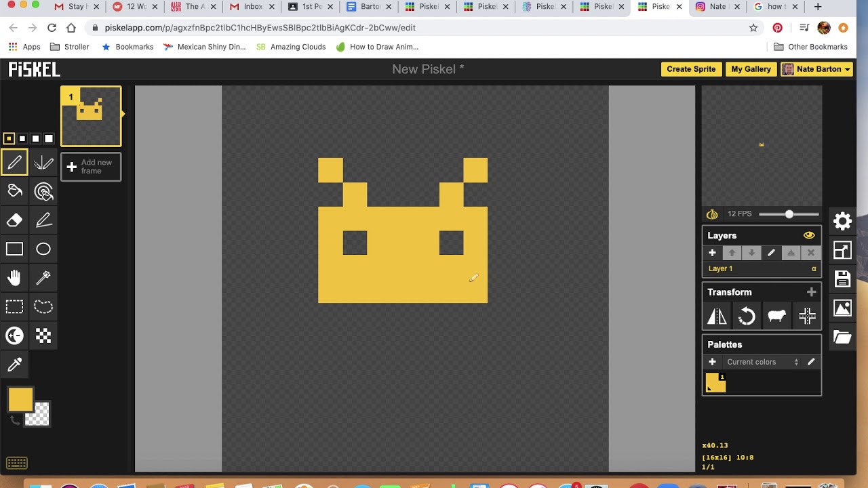The height and width of the screenshot is (488, 868).
Task: Select the Dithering tool
Action: pyautogui.click(x=43, y=335)
